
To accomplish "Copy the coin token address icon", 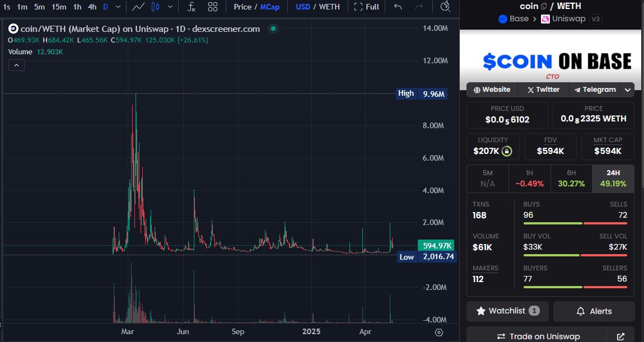I will tap(544, 6).
